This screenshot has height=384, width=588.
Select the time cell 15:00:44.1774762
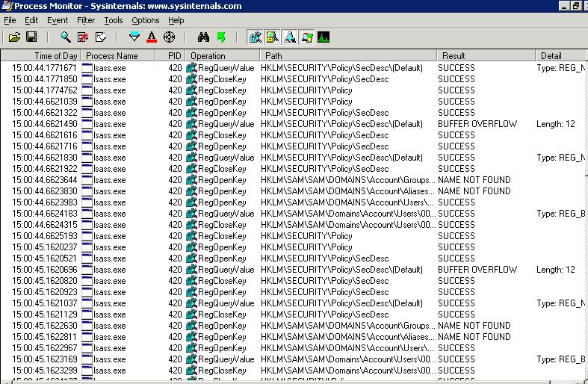pos(45,90)
